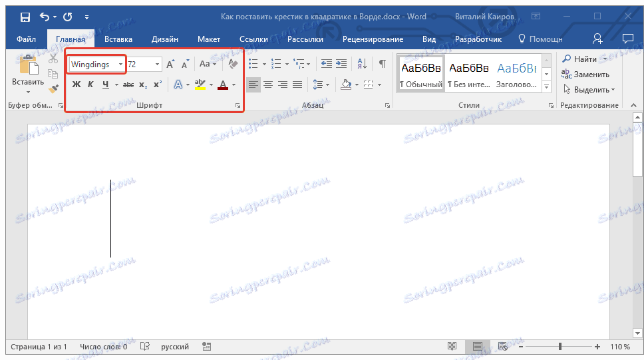Screen dimensions: 644x360
Task: Toggle superscript x² formatting
Action: pyautogui.click(x=157, y=85)
